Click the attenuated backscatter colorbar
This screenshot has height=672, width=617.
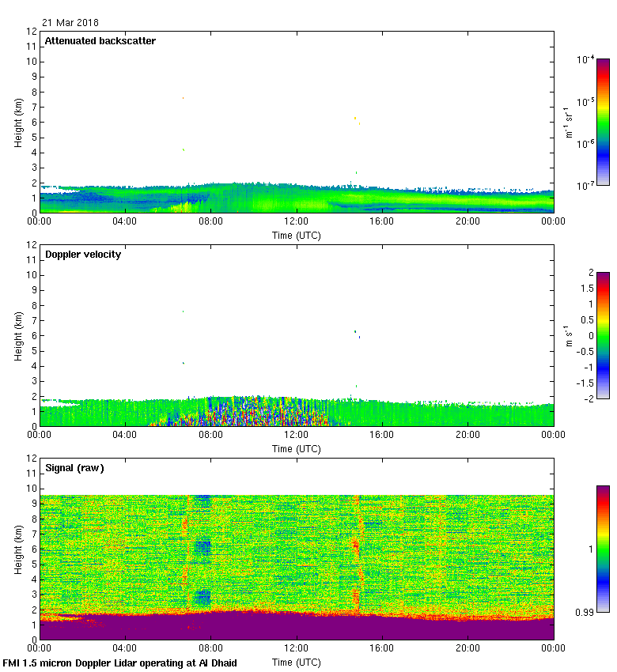tap(603, 122)
